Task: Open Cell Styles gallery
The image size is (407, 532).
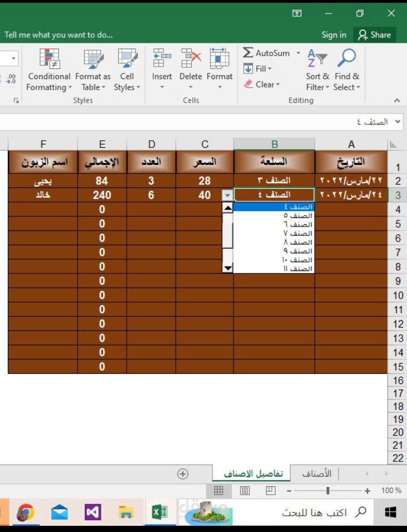Action: 127,69
